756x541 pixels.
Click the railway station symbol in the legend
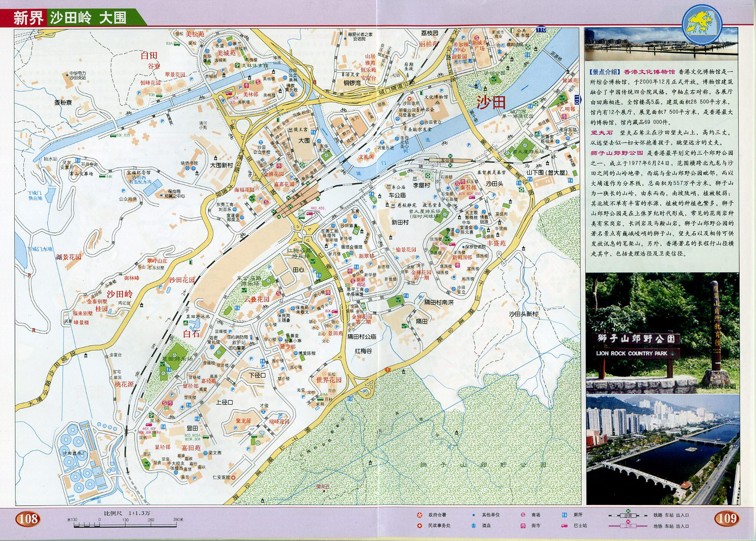(x=628, y=515)
